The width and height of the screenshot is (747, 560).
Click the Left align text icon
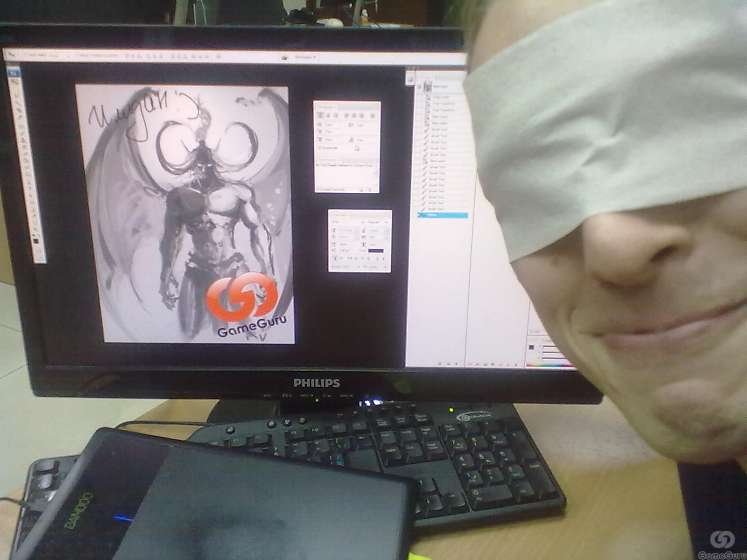[320, 115]
